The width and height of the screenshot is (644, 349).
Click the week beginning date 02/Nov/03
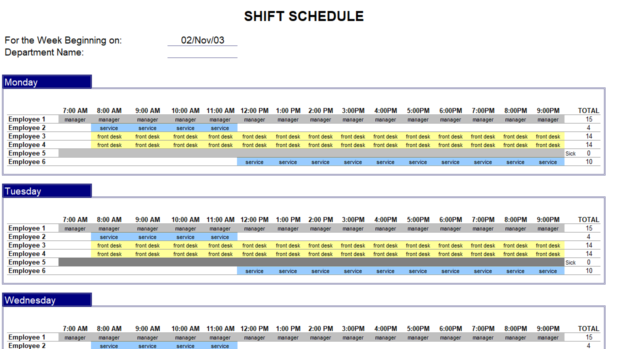202,40
